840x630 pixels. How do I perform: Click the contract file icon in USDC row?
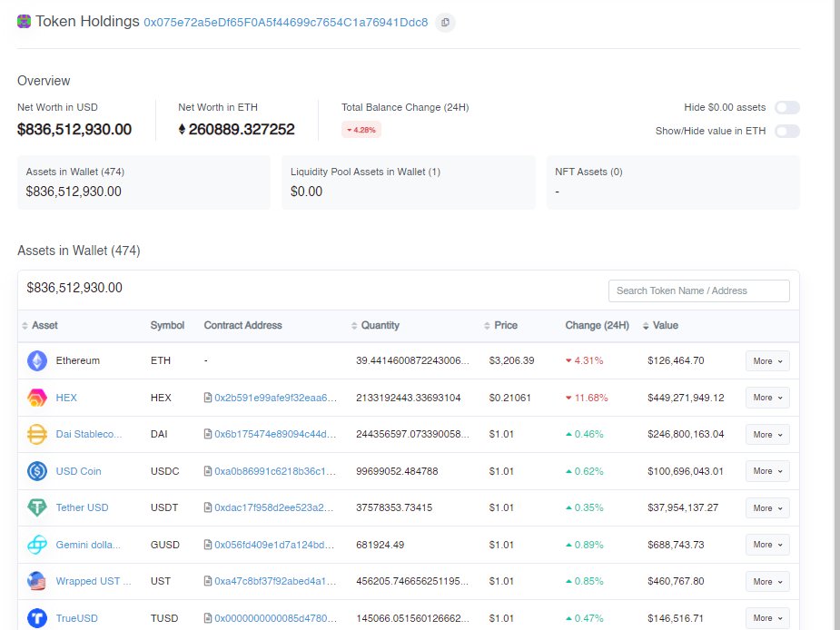click(208, 471)
